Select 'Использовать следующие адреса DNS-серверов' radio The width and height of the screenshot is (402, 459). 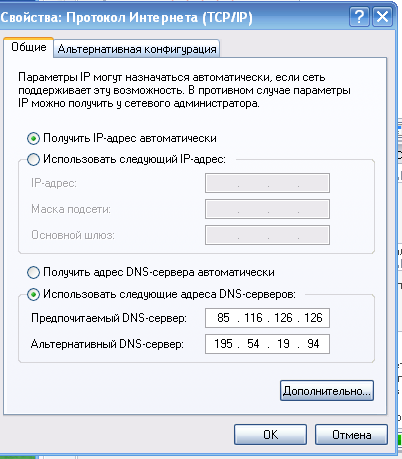click(33, 294)
